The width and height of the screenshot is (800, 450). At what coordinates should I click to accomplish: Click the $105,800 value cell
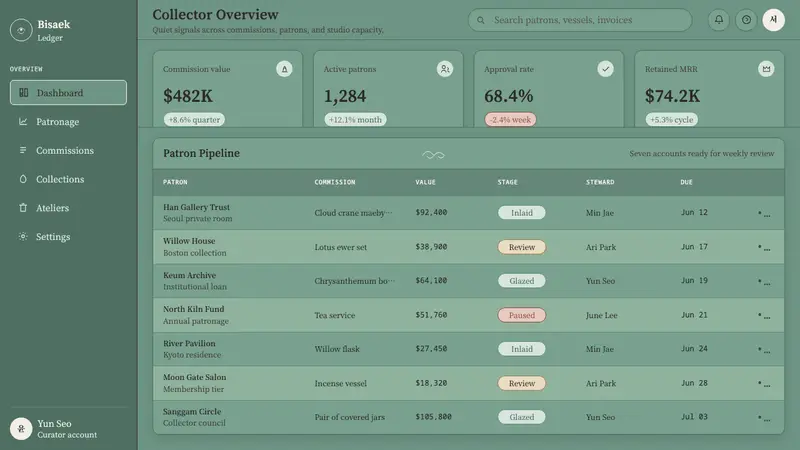click(x=433, y=417)
